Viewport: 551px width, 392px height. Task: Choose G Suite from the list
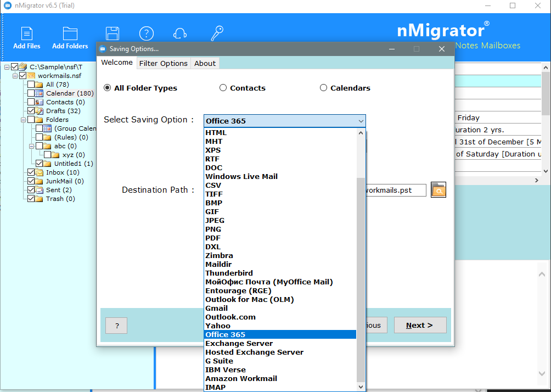280,361
